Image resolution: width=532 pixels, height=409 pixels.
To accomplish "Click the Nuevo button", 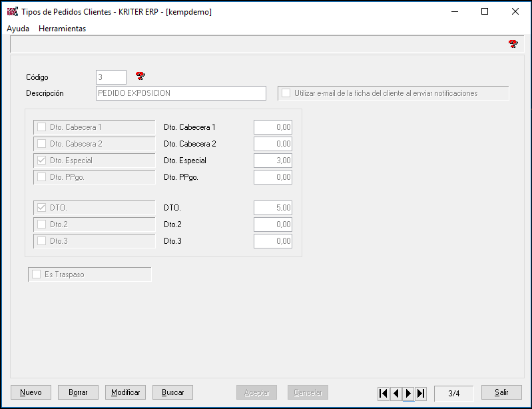I will point(31,392).
